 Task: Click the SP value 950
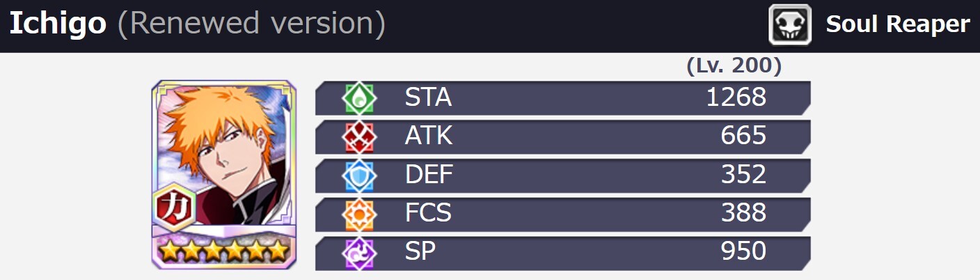point(744,251)
